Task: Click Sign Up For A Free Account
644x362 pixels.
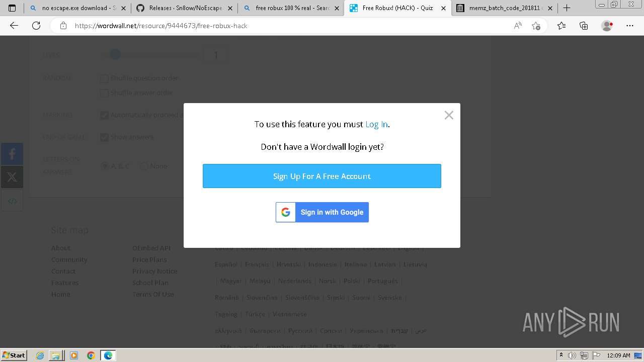Action: click(322, 176)
